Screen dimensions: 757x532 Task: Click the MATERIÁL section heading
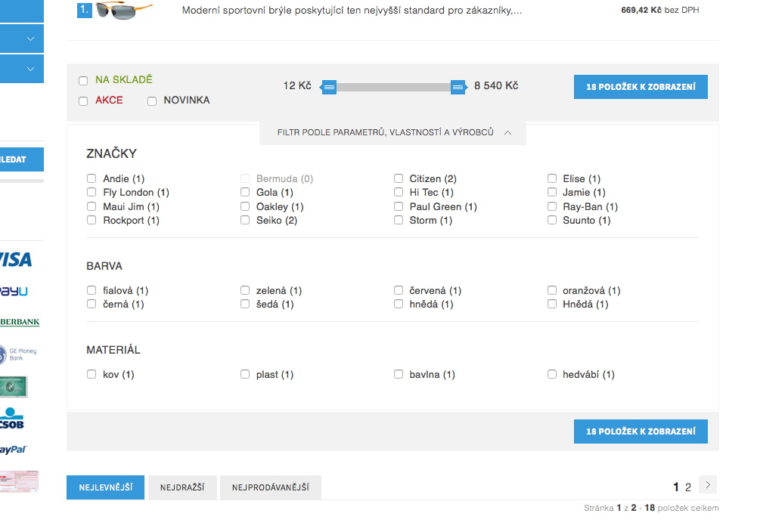(x=113, y=350)
